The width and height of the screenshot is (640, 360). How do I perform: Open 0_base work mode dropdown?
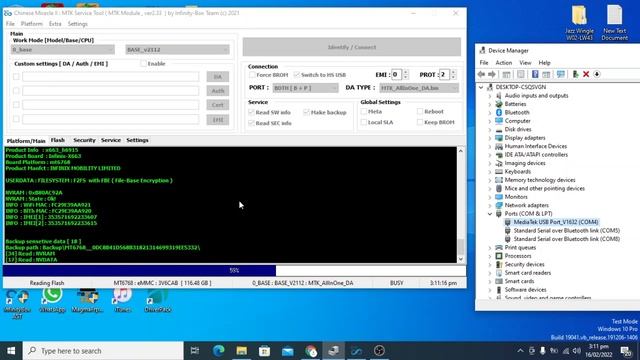point(62,49)
